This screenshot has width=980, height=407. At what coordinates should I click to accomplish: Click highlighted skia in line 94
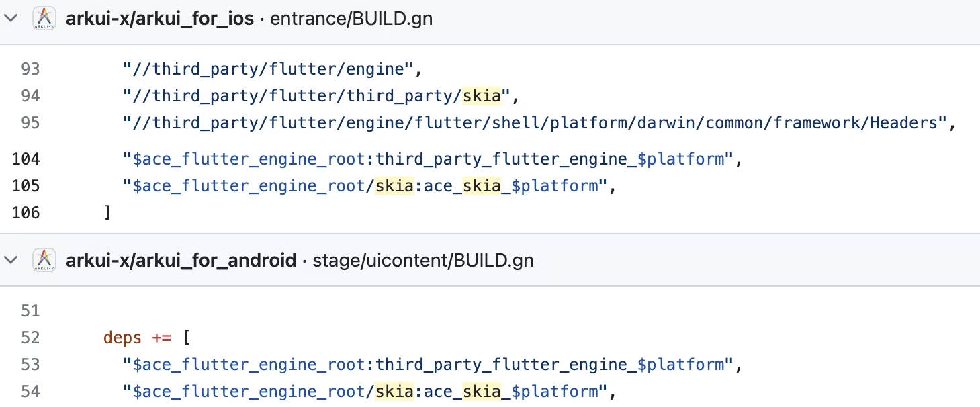click(x=482, y=96)
